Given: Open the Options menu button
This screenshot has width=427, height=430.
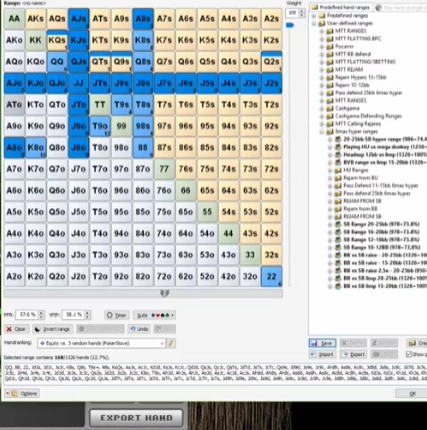Looking at the screenshot, I should (22, 393).
